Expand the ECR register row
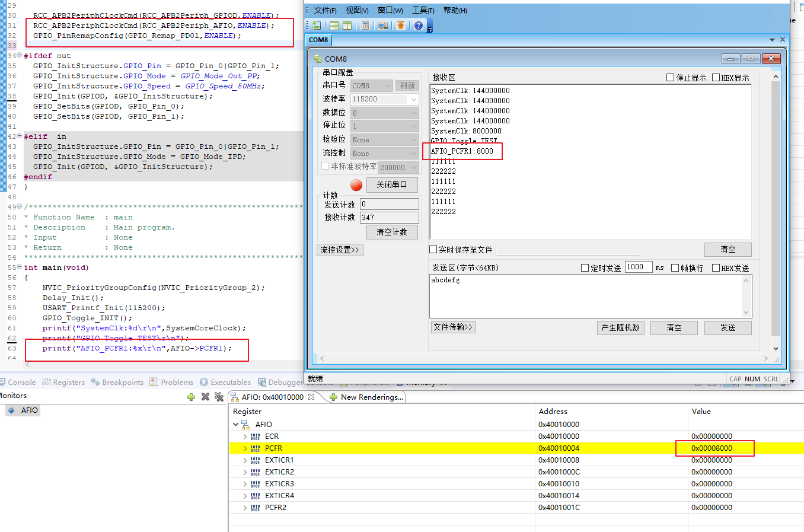This screenshot has width=804, height=532. (x=245, y=437)
